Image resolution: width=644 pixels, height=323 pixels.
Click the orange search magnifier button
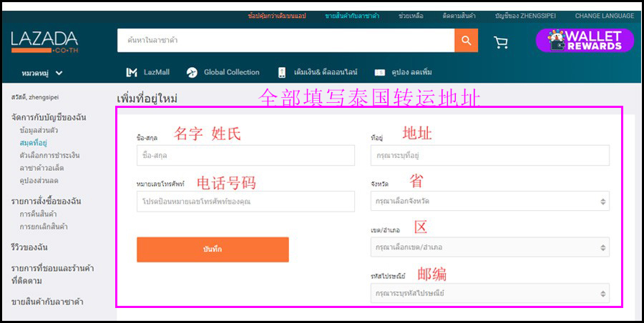[x=466, y=41]
